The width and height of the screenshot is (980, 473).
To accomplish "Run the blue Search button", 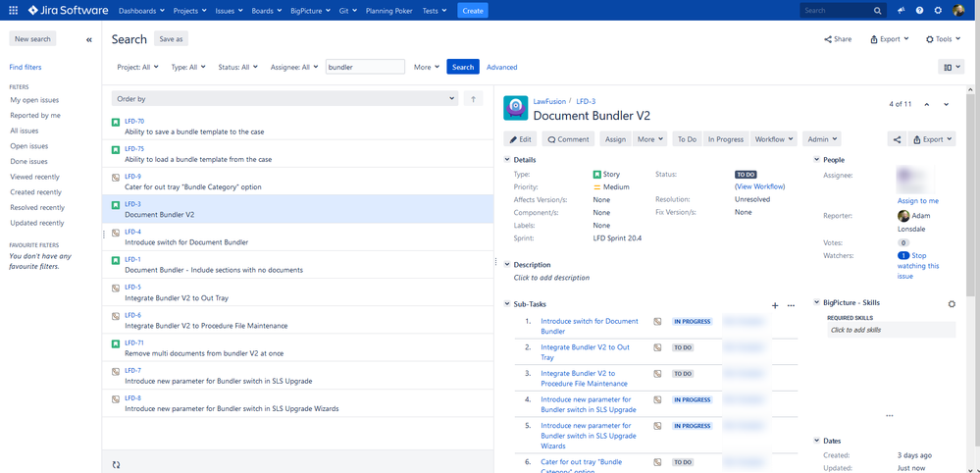I will coord(462,67).
